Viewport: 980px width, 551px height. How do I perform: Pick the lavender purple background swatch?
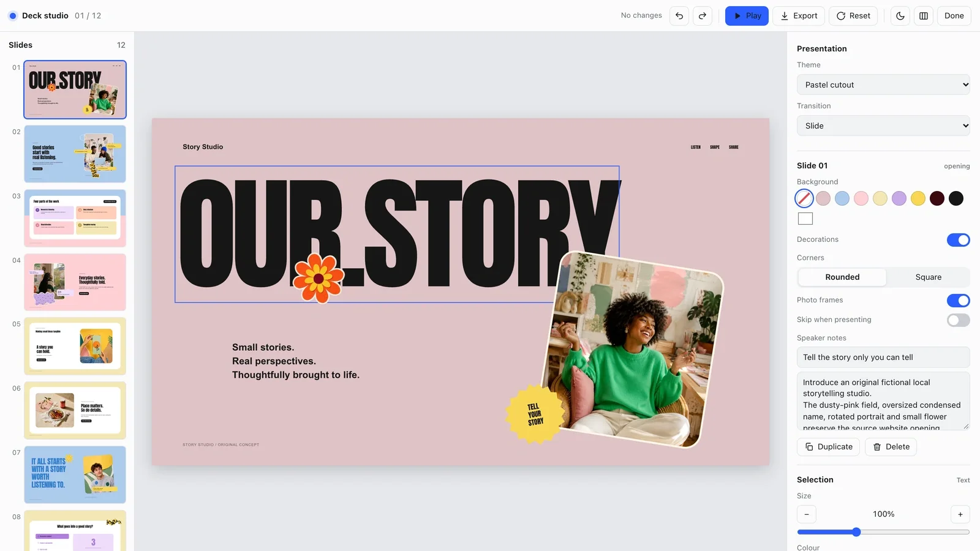tap(899, 198)
